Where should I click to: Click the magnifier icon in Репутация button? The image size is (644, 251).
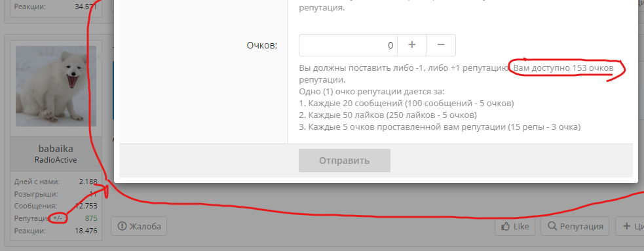coord(553,226)
